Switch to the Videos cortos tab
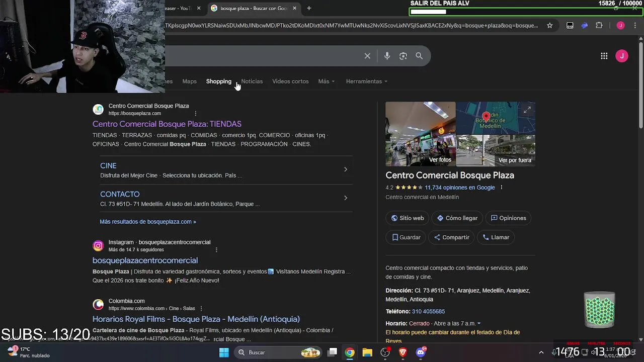 point(290,81)
